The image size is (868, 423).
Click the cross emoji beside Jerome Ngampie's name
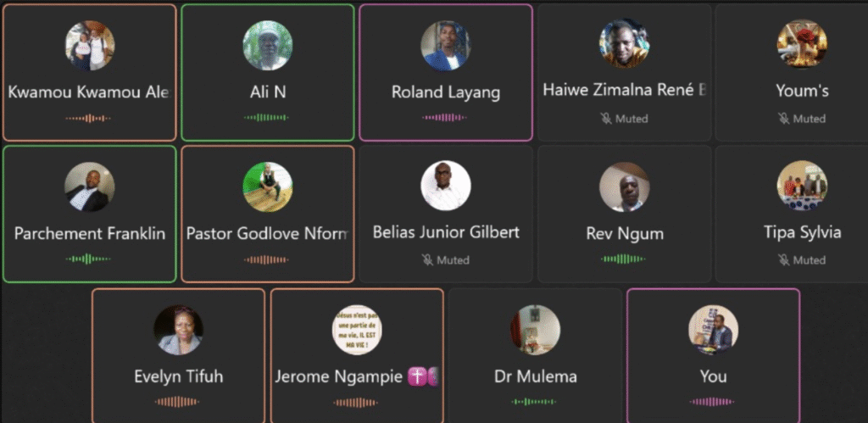click(x=416, y=376)
